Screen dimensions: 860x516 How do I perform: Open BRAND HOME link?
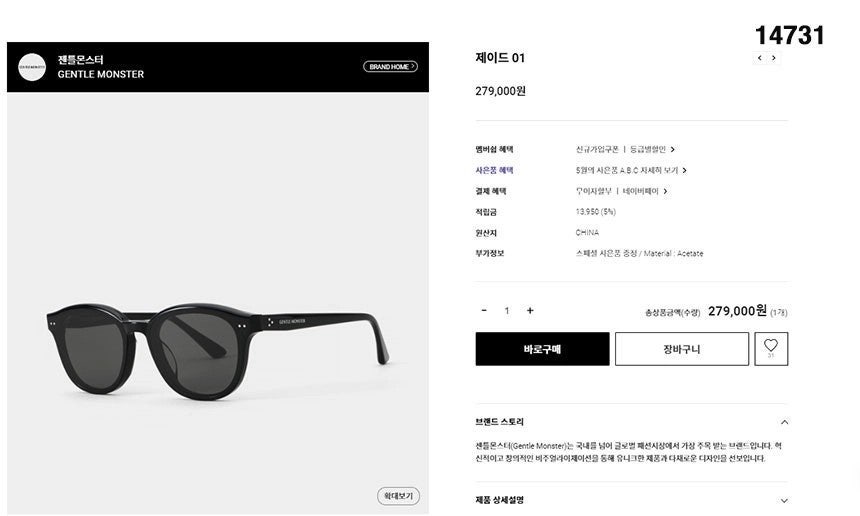click(390, 66)
